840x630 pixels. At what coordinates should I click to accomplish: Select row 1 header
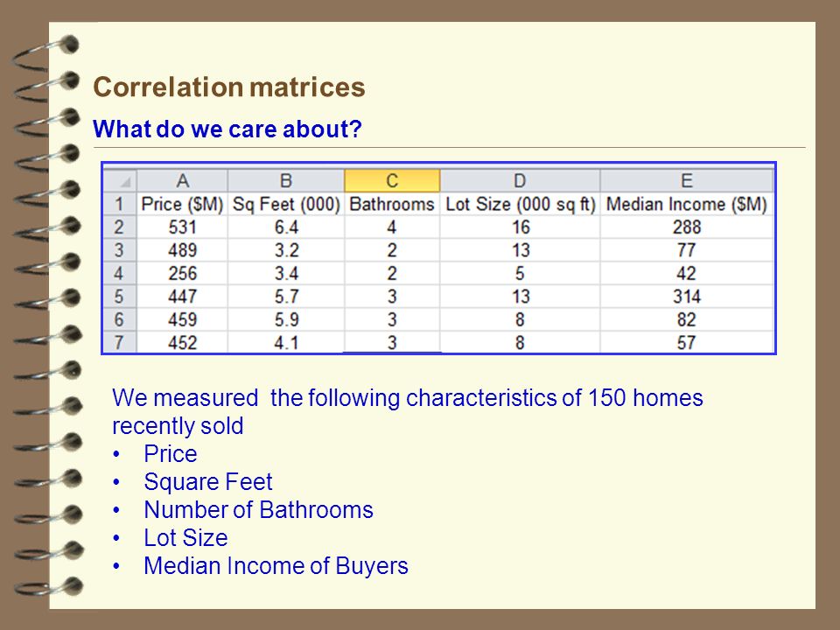point(120,204)
